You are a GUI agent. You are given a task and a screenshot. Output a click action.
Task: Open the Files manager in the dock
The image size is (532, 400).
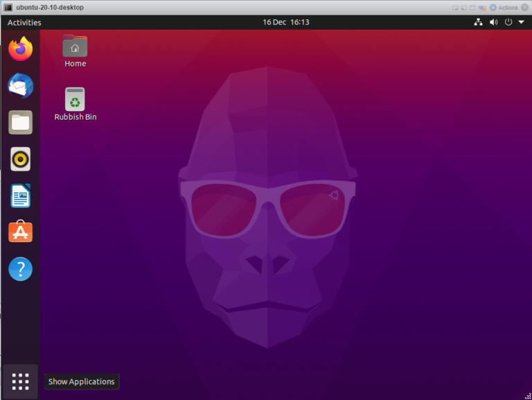click(20, 122)
